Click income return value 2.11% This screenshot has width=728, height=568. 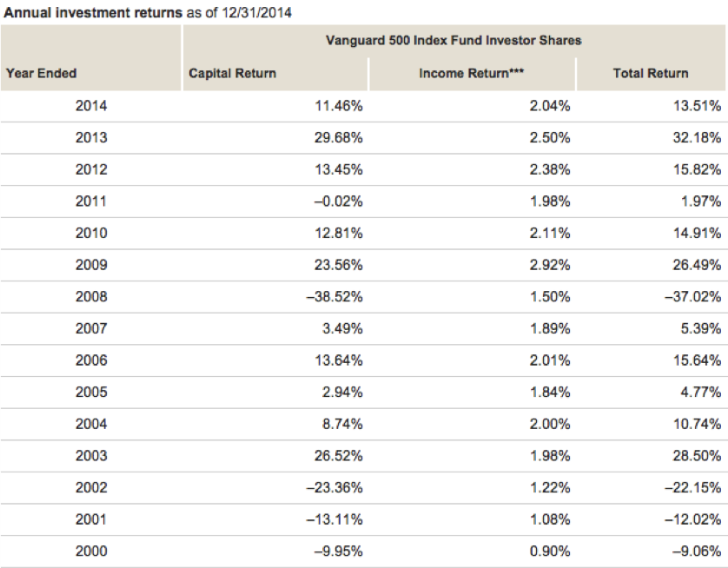(550, 233)
